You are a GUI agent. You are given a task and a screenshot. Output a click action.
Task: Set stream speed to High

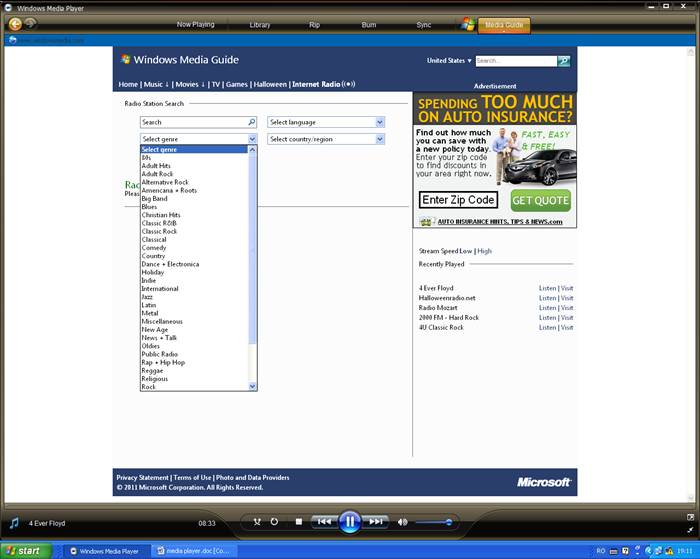[x=484, y=251]
